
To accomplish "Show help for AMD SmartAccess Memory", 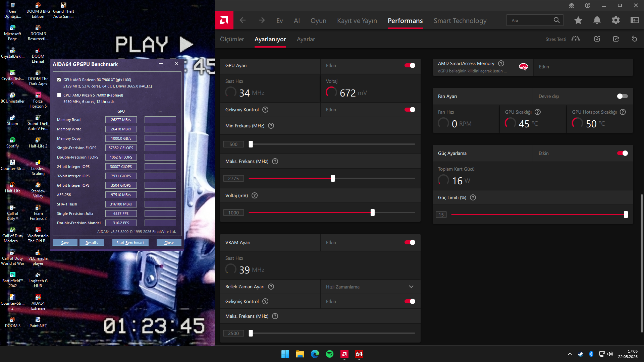I will [501, 63].
